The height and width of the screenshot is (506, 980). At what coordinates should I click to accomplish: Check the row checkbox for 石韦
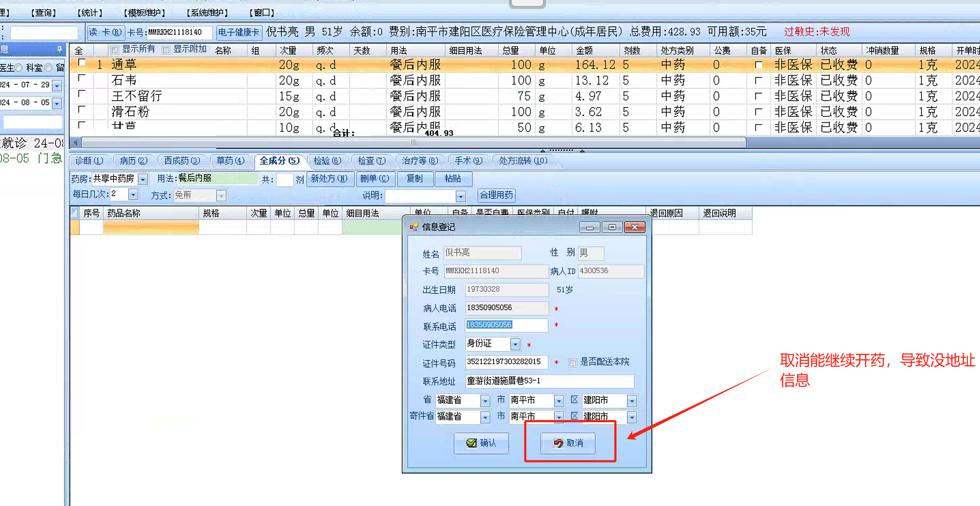click(81, 79)
